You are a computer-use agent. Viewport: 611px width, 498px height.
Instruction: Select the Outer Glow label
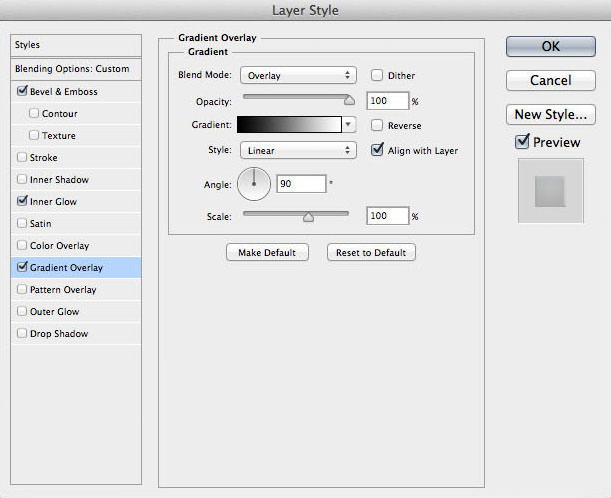[x=55, y=312]
